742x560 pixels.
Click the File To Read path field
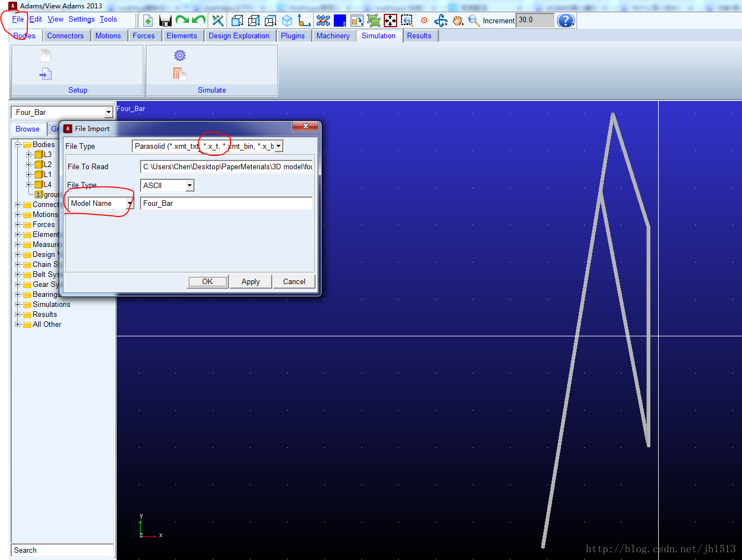227,167
